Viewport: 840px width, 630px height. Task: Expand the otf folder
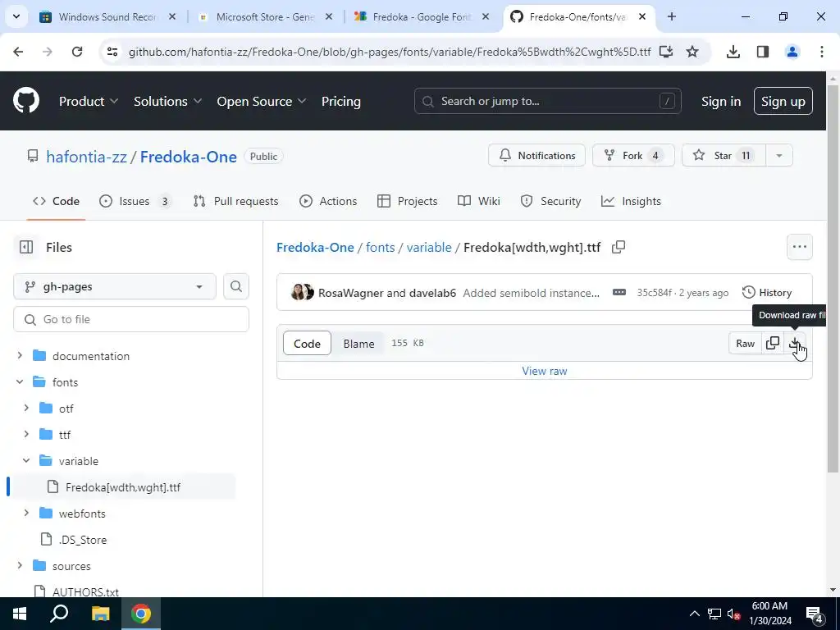(26, 409)
